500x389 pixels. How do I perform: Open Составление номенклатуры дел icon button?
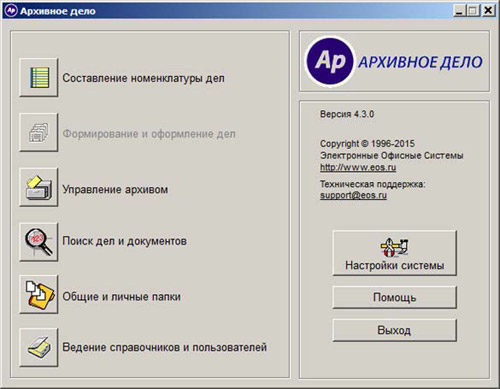point(39,78)
